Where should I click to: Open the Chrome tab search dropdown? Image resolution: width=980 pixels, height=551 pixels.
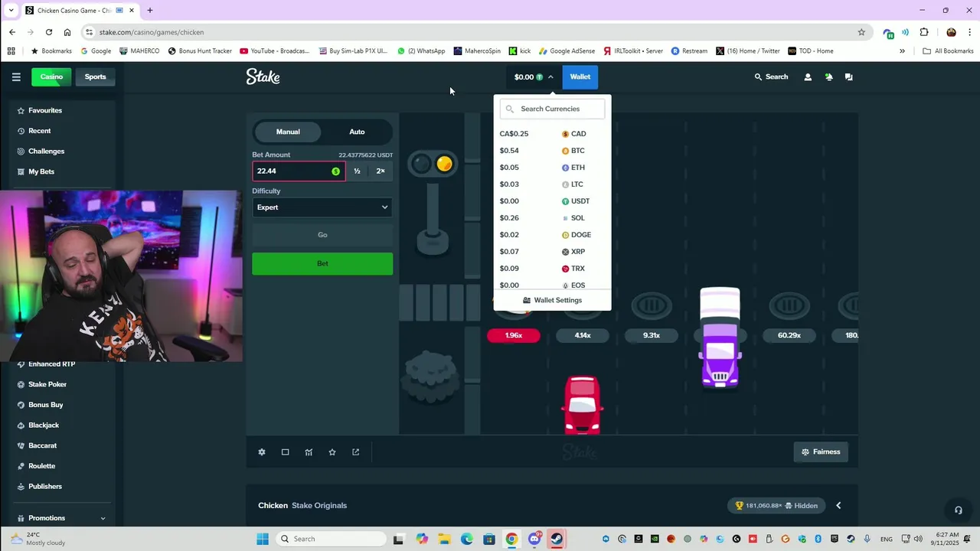point(11,10)
